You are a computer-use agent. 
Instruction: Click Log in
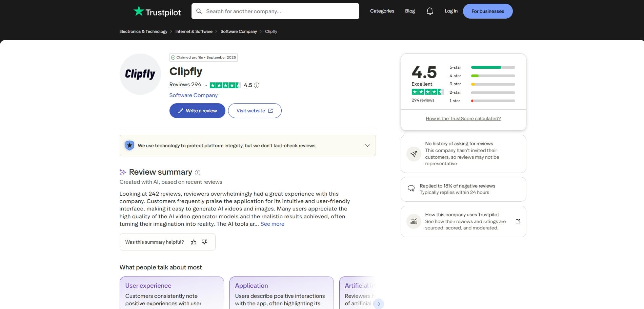pyautogui.click(x=451, y=11)
